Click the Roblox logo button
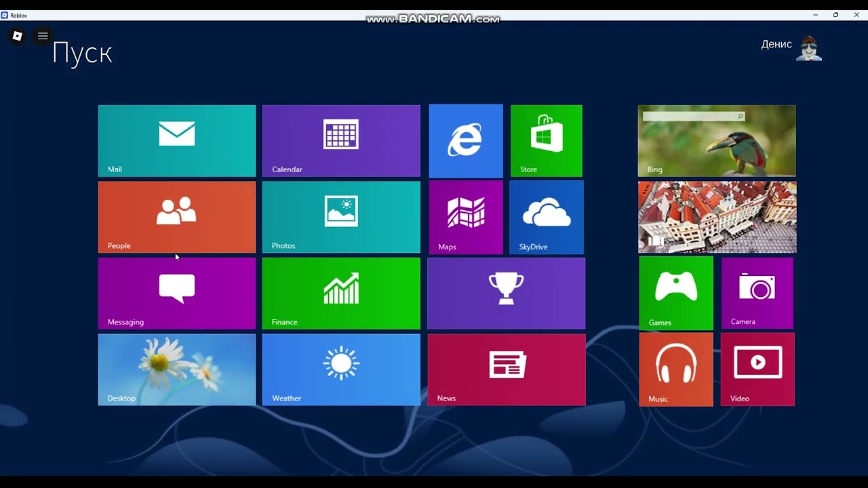Image resolution: width=868 pixels, height=488 pixels. pyautogui.click(x=18, y=36)
